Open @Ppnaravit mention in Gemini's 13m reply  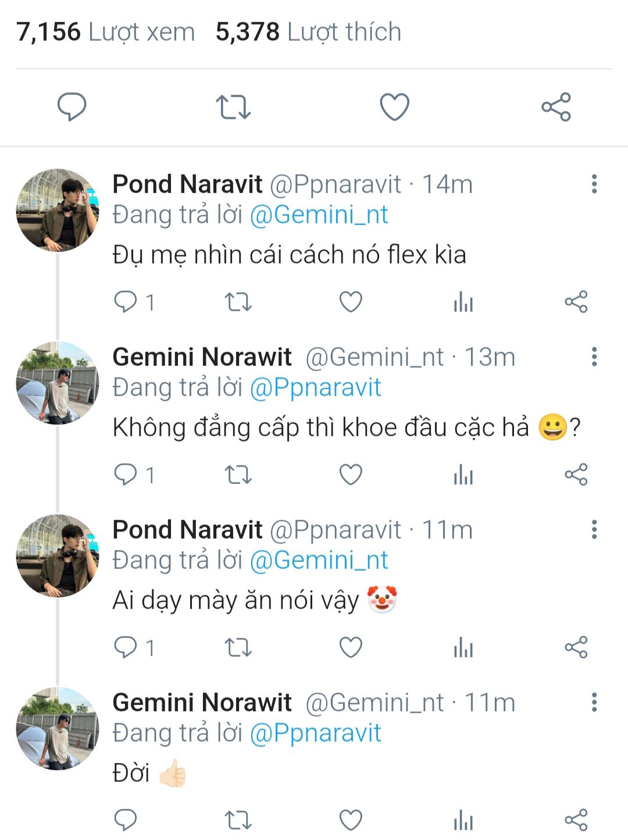tap(315, 387)
